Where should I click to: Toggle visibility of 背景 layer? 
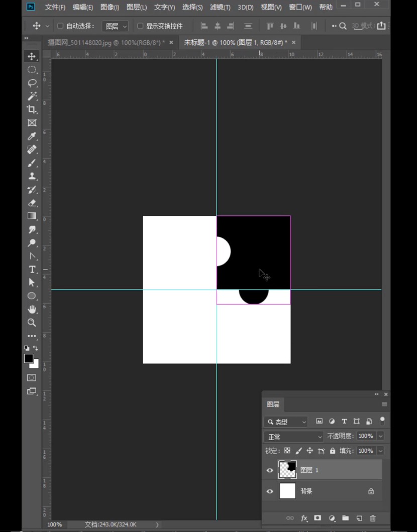(270, 491)
